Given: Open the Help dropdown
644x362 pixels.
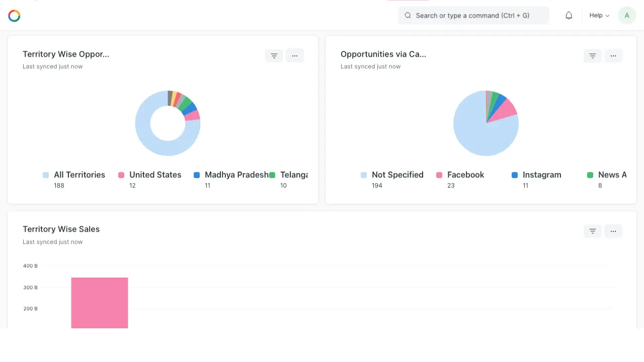Looking at the screenshot, I should click(x=599, y=15).
